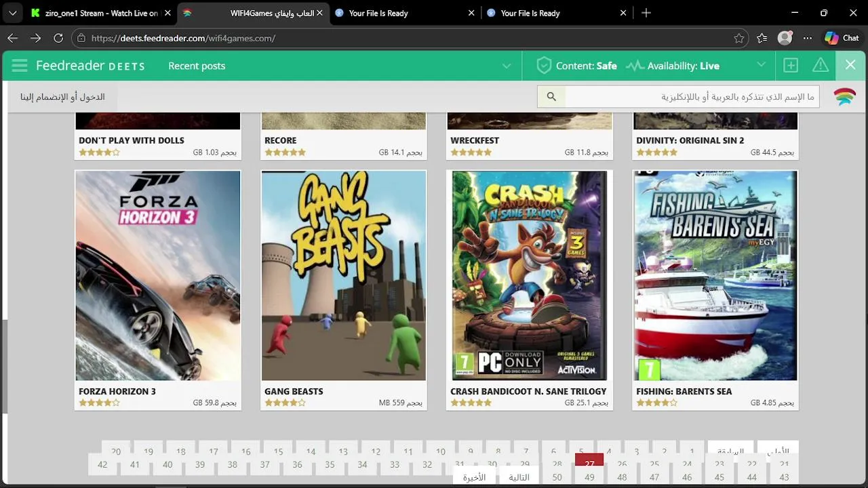Open the browser tab search dropdown
This screenshot has width=868, height=488.
click(x=12, y=13)
